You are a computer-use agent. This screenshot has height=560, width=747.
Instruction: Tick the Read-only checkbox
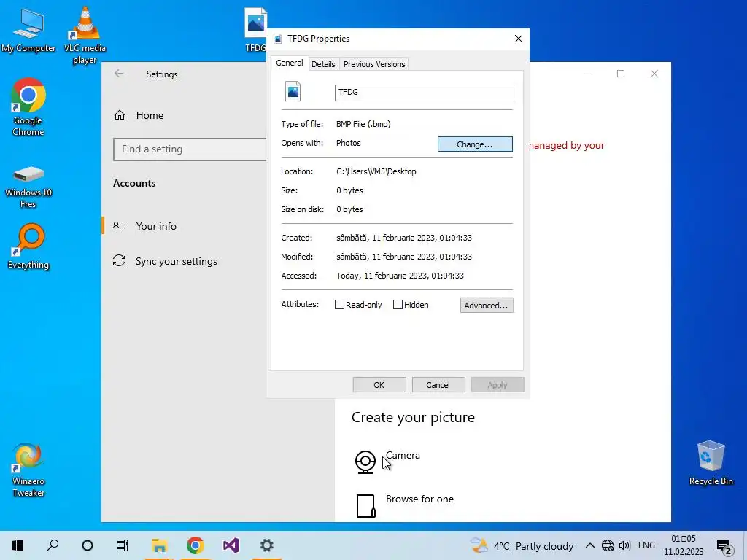click(339, 304)
